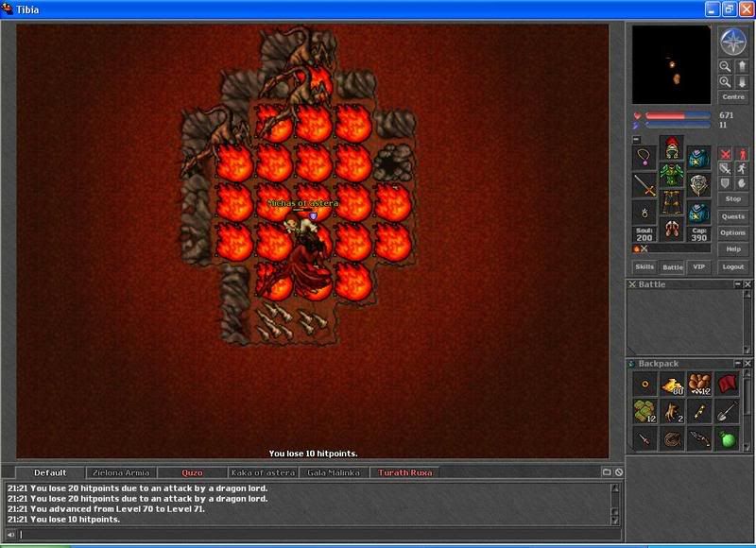756x548 pixels.
Task: Select the stack of 12 brown mushrooms
Action: [699, 385]
